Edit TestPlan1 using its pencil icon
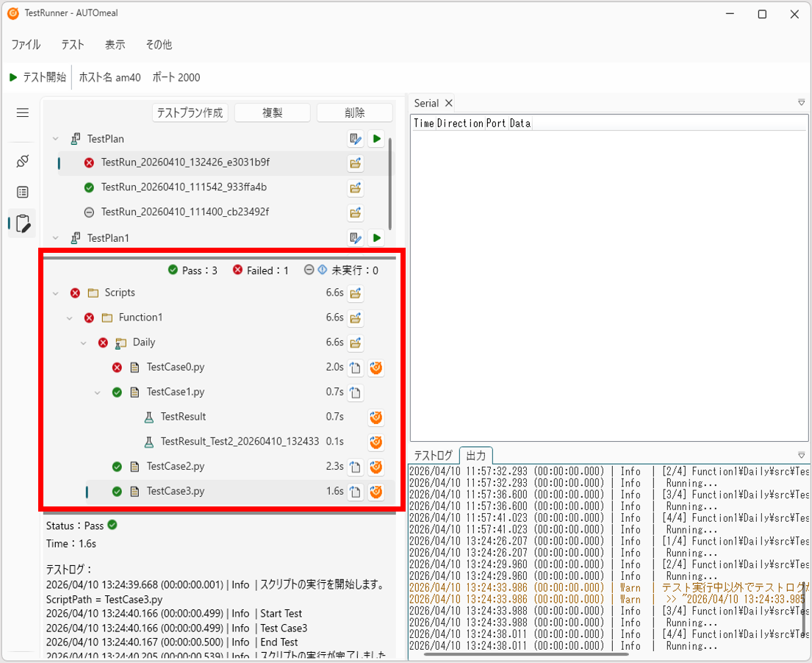Viewport: 812px width, 663px height. (355, 237)
